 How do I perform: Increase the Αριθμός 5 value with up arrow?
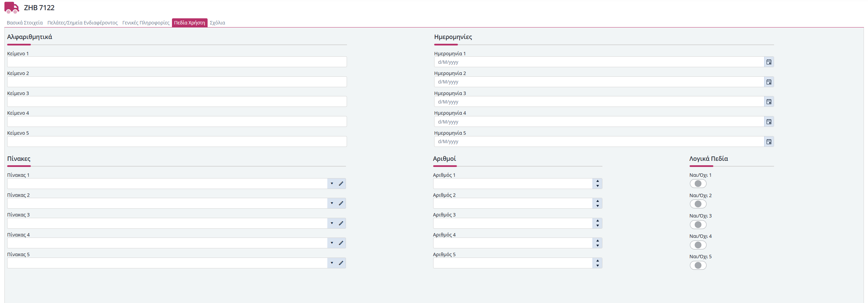point(597,261)
